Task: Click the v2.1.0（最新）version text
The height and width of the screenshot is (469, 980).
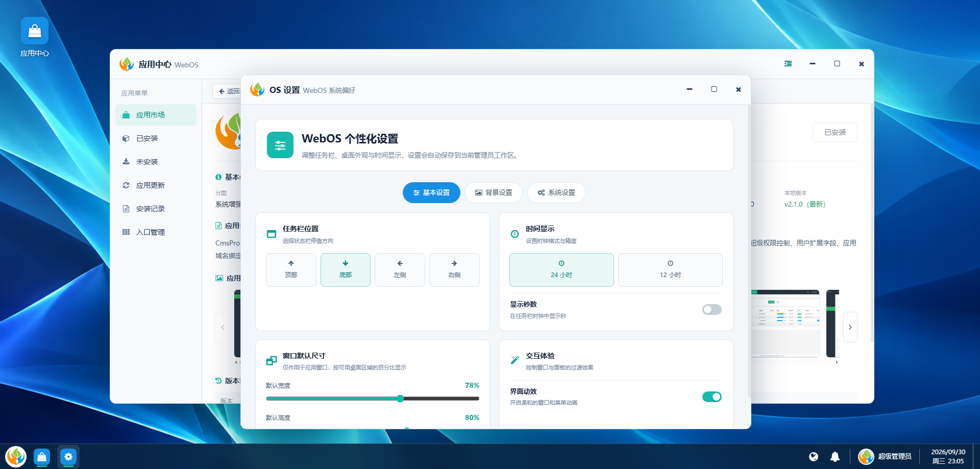Action: (805, 204)
